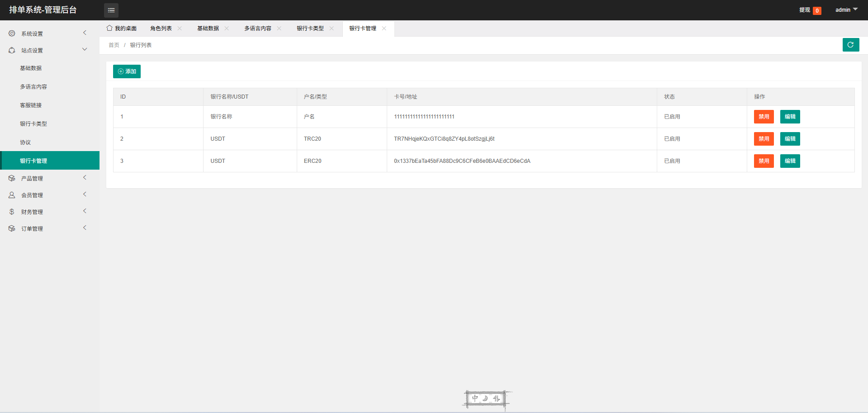Switch to the 银行卡类型 tab

(x=310, y=28)
